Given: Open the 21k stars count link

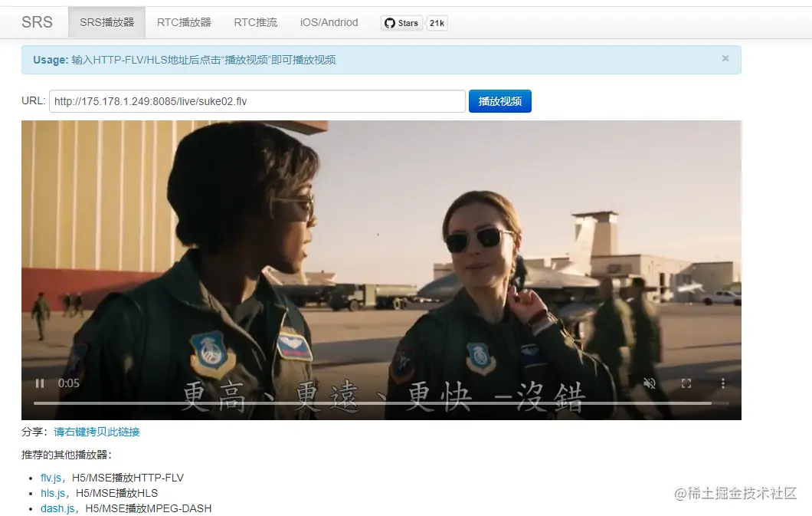Looking at the screenshot, I should 437,23.
